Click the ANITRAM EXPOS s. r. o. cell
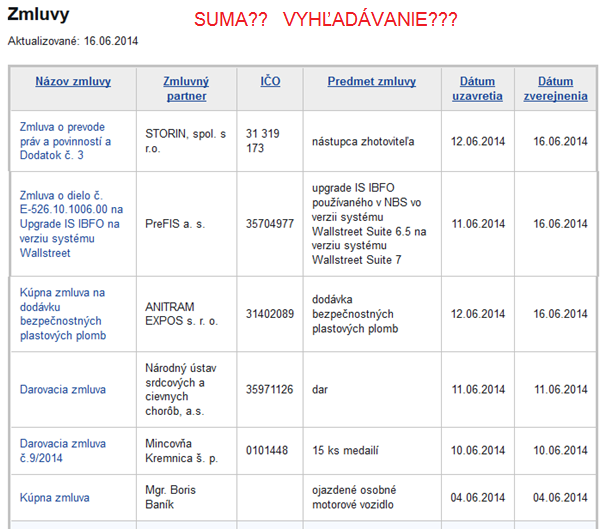Screen dimensions: 606x531 coord(187,314)
